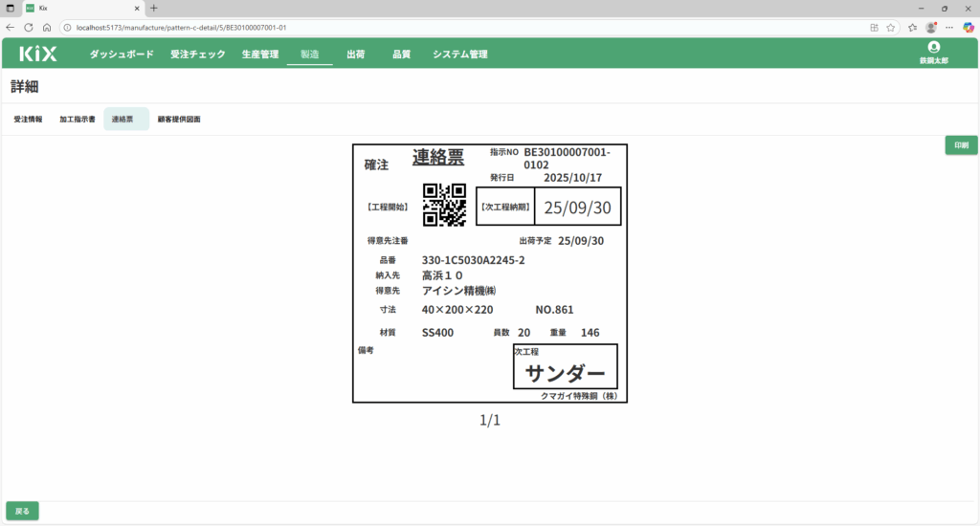
Task: Open the Copilot icon in browser toolbar
Action: click(x=967, y=27)
